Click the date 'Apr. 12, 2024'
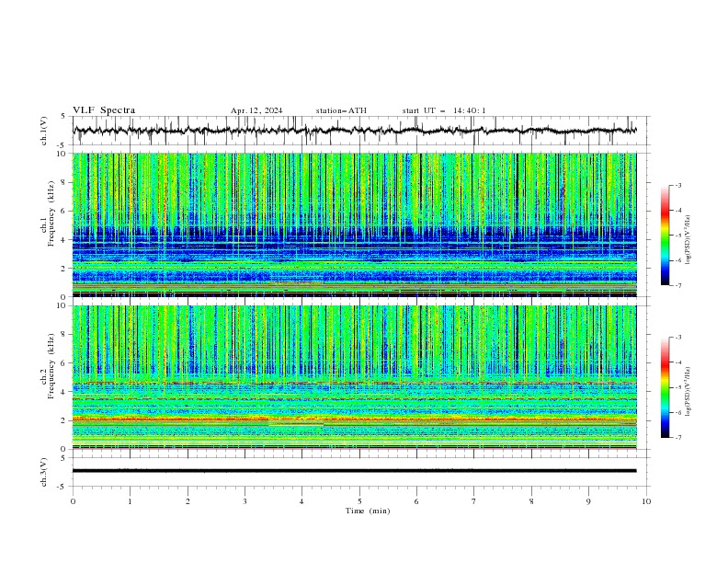Screen dimensions: 728x563 coord(256,110)
